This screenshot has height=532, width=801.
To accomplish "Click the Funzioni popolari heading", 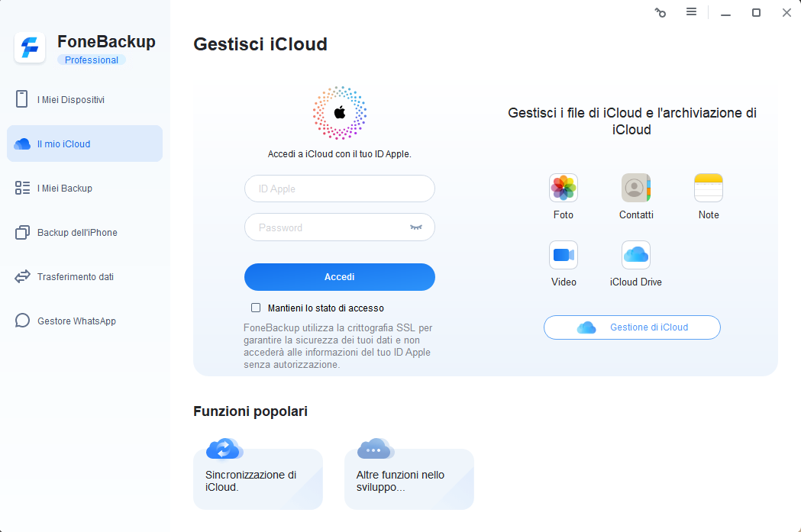I will click(250, 411).
